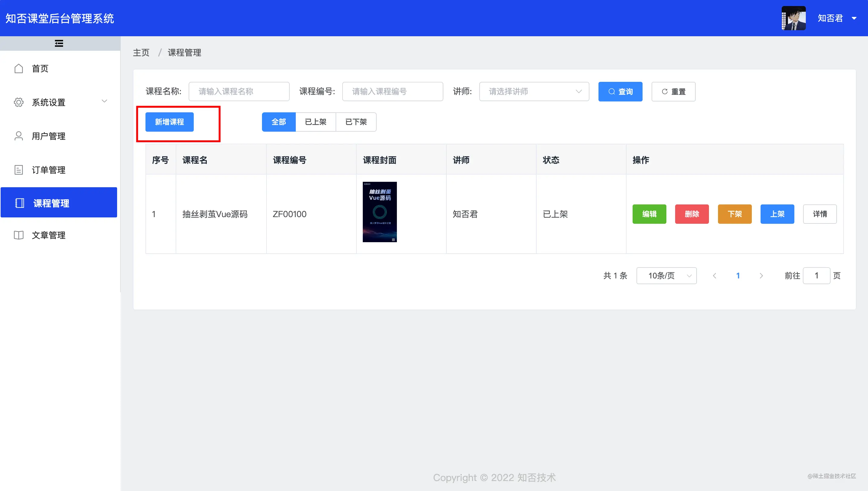
Task: Click the red 删除 button
Action: [692, 214]
